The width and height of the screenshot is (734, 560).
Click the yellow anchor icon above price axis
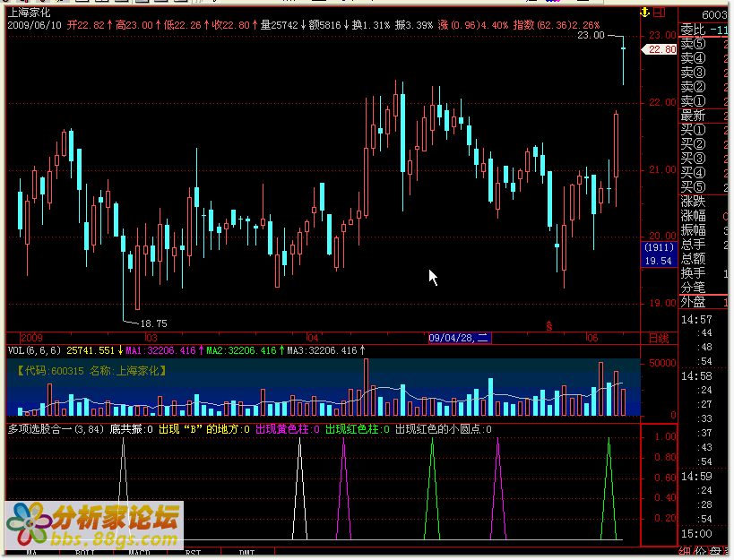(645, 13)
